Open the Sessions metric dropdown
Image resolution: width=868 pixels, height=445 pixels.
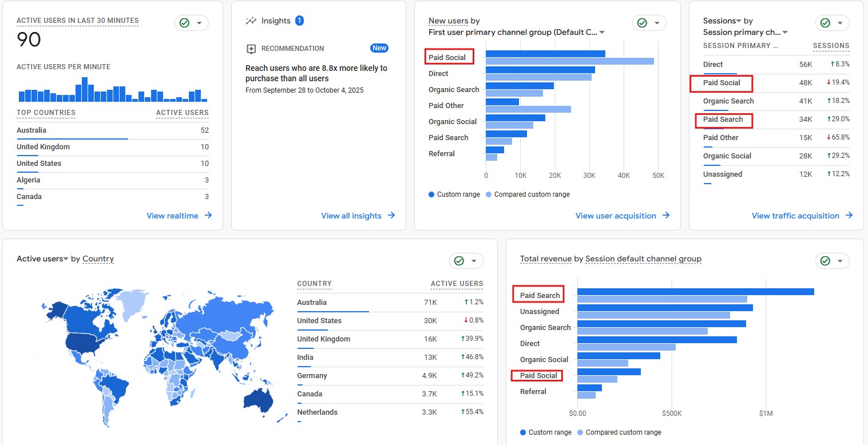click(x=739, y=21)
